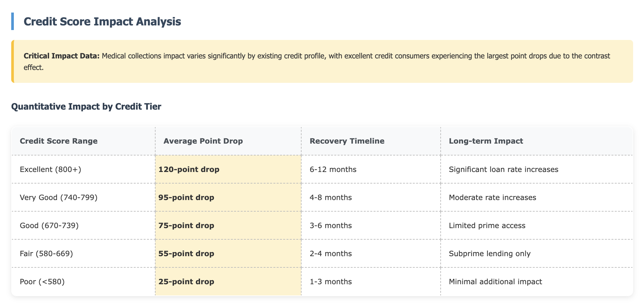Image resolution: width=644 pixels, height=307 pixels.
Task: Click the Long-term Impact column header
Action: [x=537, y=141]
